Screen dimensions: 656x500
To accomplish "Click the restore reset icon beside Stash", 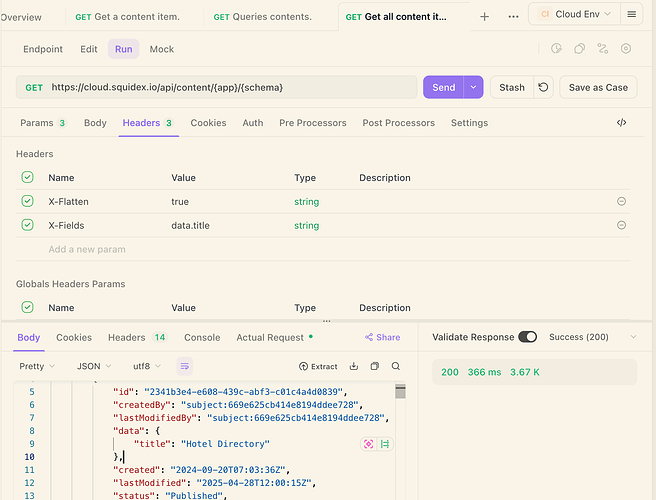I will (543, 87).
